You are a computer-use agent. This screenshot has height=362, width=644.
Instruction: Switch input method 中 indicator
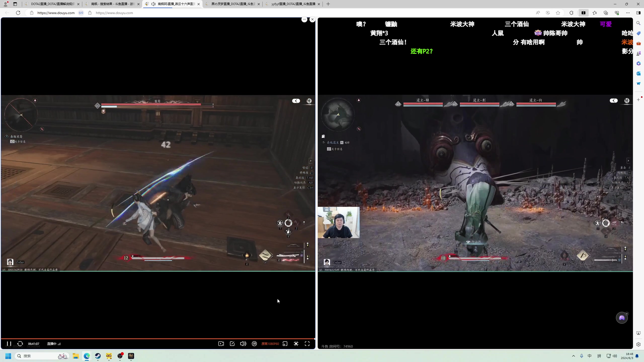click(590, 356)
